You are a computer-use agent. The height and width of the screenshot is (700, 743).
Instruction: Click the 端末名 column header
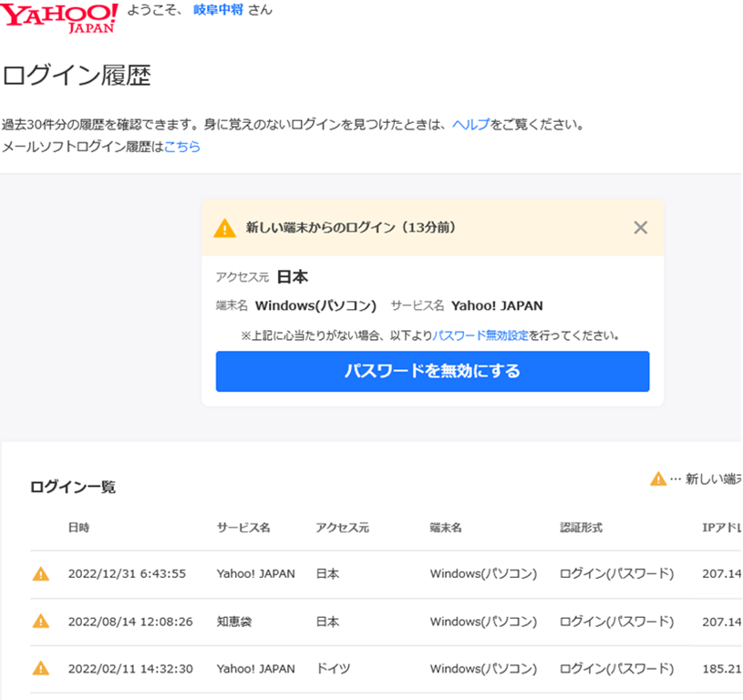[447, 528]
